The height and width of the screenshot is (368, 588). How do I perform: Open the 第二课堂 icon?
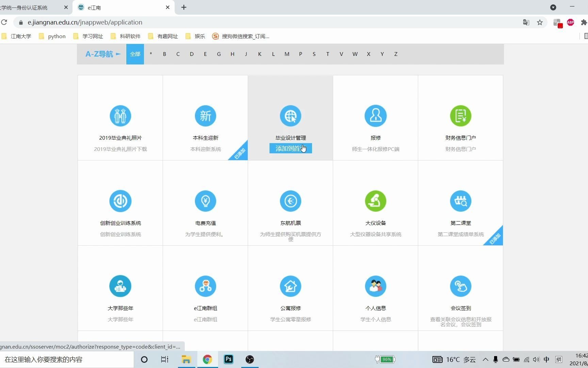pyautogui.click(x=461, y=201)
